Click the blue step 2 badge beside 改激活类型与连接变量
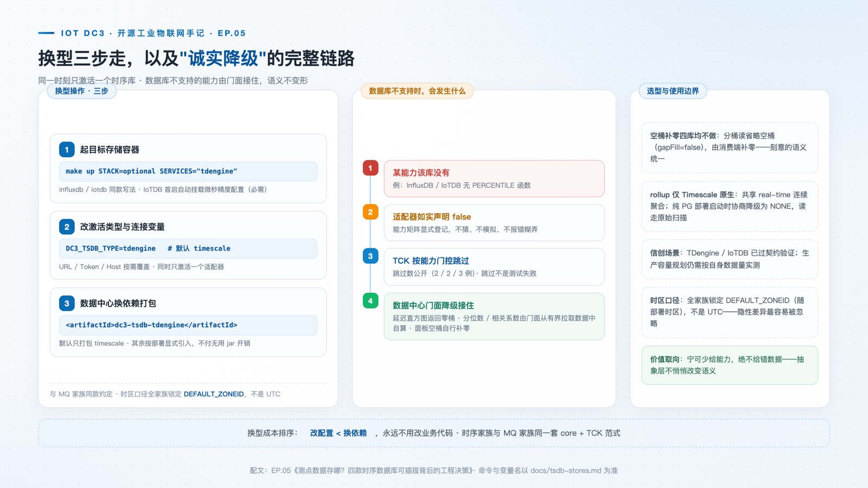 67,227
